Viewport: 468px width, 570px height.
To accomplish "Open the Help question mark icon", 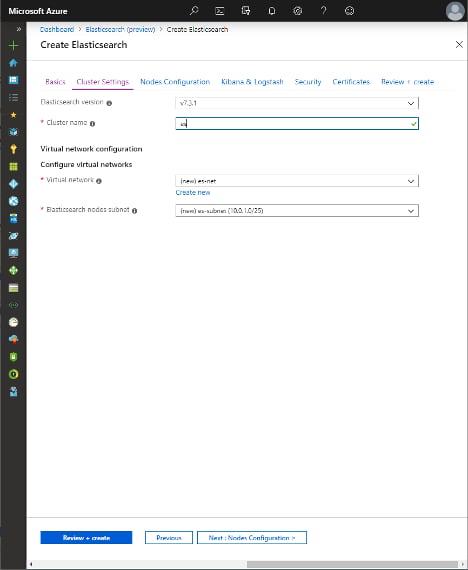I will point(323,11).
